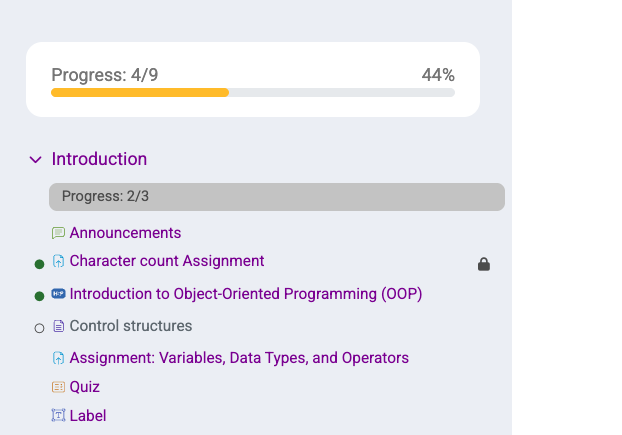Click the page icon next to Control structures

coord(58,326)
